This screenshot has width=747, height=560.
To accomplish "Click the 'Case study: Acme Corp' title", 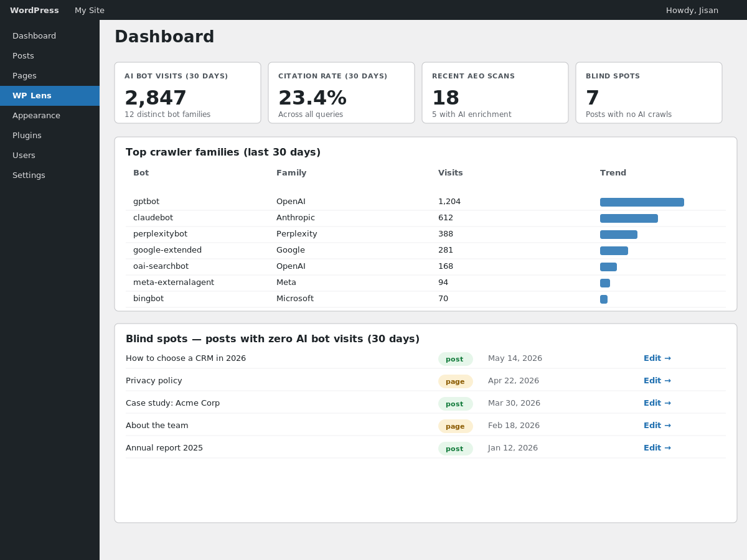I will [x=172, y=403].
